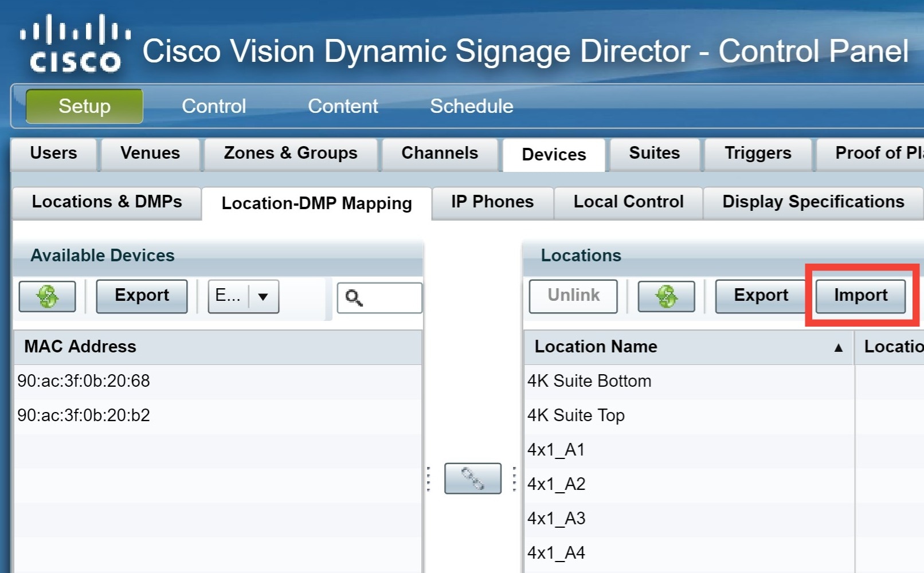Refresh the Locations list
This screenshot has width=924, height=573.
[x=666, y=296]
